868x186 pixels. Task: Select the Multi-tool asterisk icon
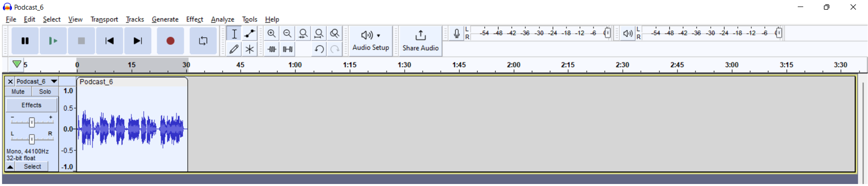click(249, 50)
